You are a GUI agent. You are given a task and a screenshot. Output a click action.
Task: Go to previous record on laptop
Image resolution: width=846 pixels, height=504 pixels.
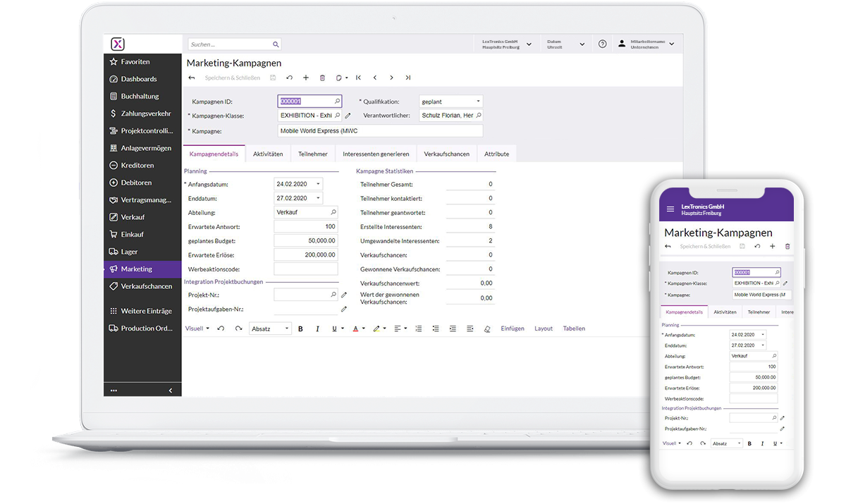pos(375,78)
